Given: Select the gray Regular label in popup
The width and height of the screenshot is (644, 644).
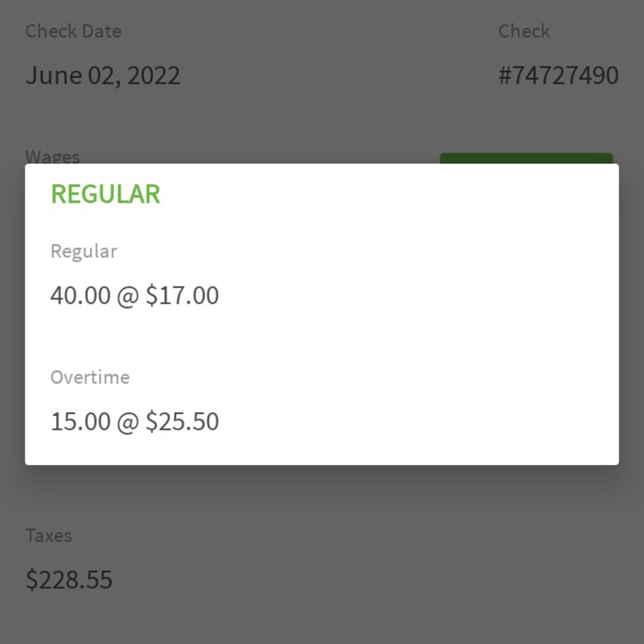Looking at the screenshot, I should pos(84,251).
